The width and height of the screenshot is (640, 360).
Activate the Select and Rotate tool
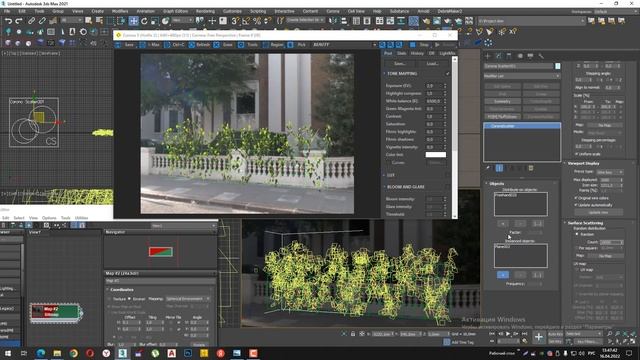tap(144, 20)
